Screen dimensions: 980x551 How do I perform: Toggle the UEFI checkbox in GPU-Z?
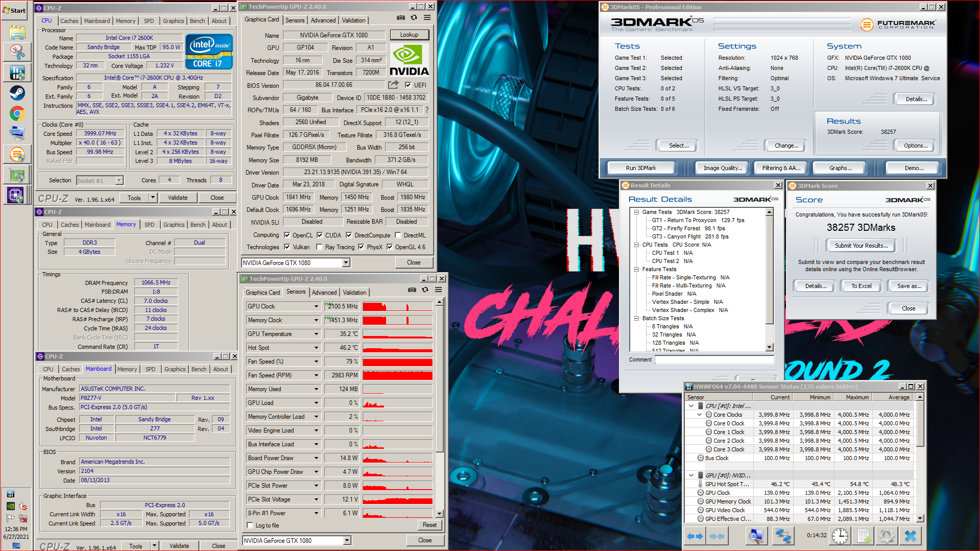click(408, 85)
